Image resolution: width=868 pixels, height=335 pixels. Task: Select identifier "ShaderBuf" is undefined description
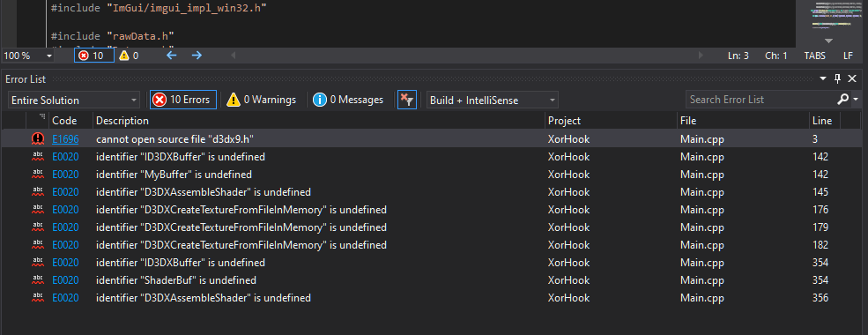click(176, 280)
